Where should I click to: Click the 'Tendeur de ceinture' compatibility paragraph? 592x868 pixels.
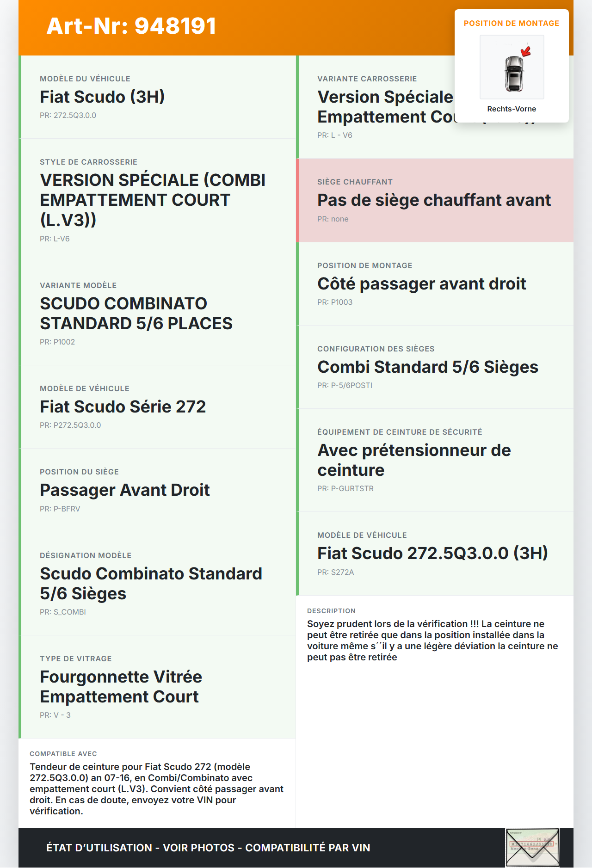coord(156,788)
